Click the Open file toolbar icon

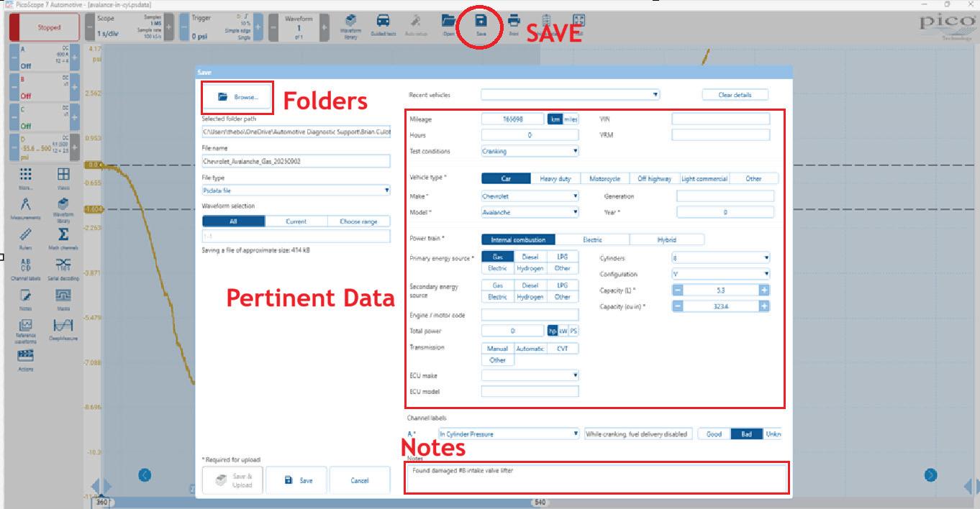tap(448, 25)
